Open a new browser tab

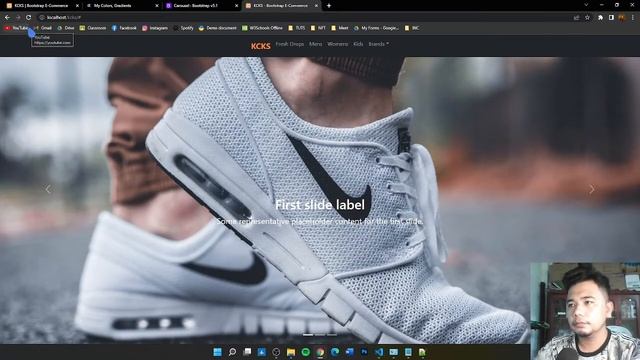(329, 6)
